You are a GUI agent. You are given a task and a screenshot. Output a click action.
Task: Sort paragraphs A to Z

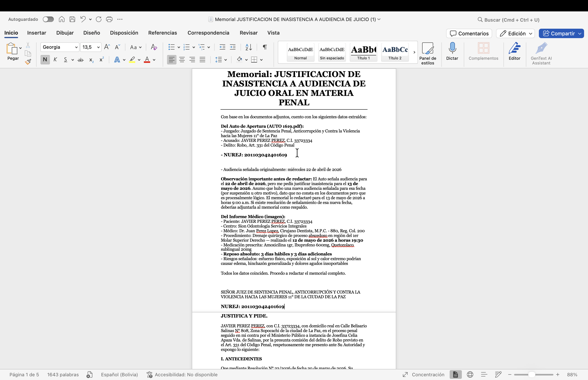click(x=249, y=47)
